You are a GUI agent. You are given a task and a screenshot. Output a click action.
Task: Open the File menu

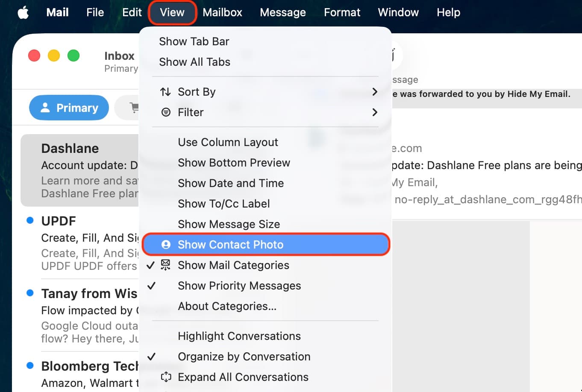pyautogui.click(x=95, y=12)
